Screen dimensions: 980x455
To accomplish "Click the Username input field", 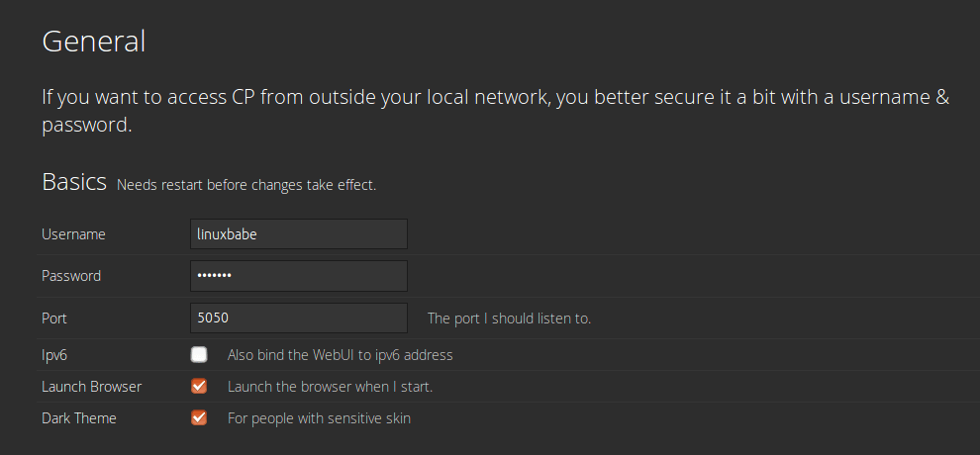I will tap(298, 234).
